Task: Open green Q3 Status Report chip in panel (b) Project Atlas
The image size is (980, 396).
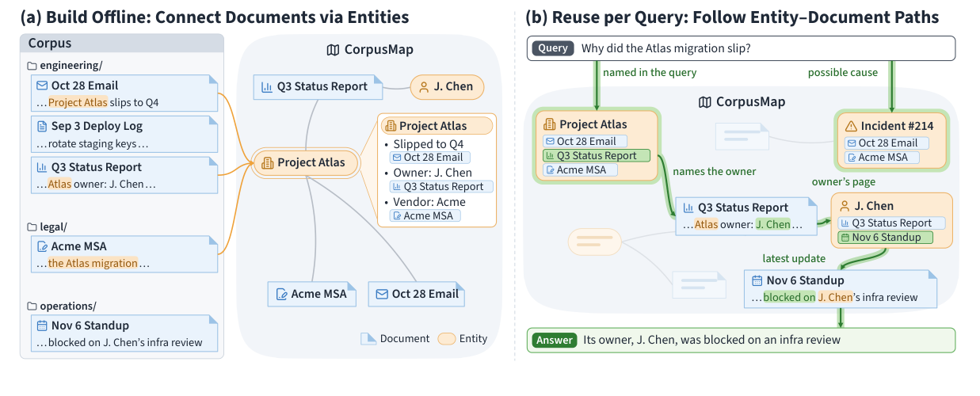Action: (596, 156)
